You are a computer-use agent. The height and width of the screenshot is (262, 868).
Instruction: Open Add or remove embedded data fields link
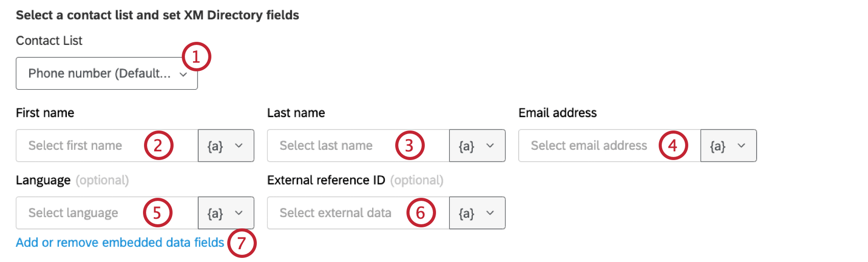tap(120, 243)
